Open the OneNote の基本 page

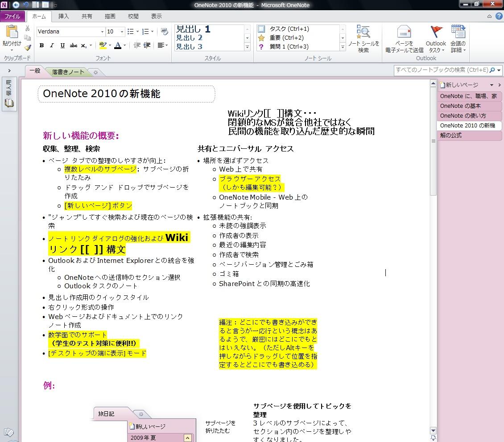(x=470, y=106)
